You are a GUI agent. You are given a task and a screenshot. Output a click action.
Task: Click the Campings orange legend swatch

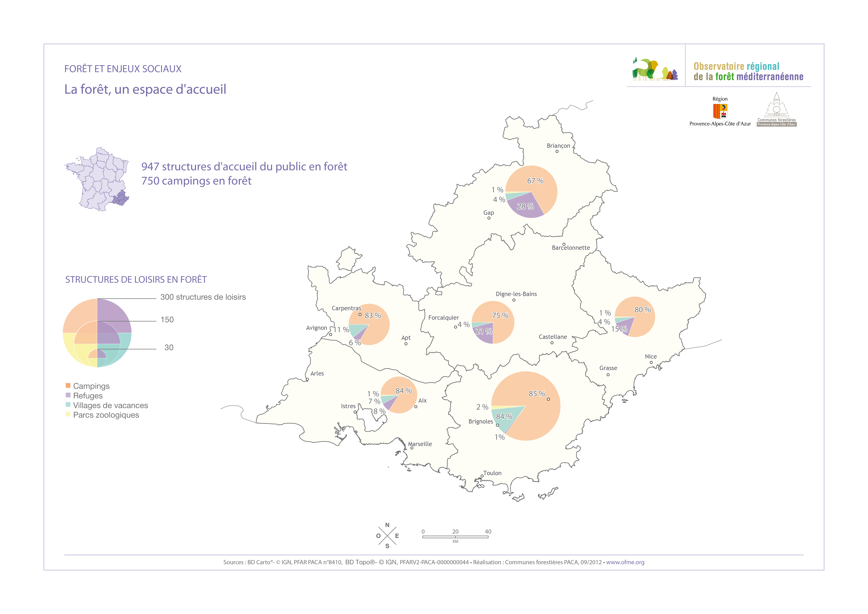point(68,386)
